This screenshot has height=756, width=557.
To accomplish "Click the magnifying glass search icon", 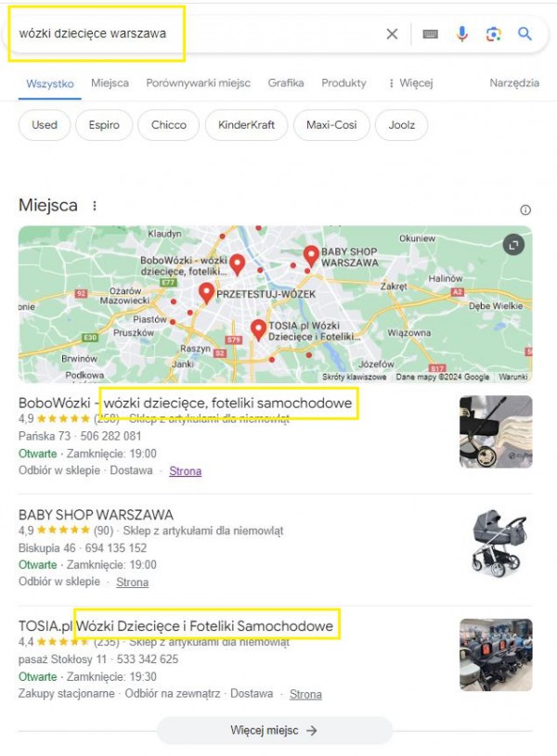I will 525,33.
